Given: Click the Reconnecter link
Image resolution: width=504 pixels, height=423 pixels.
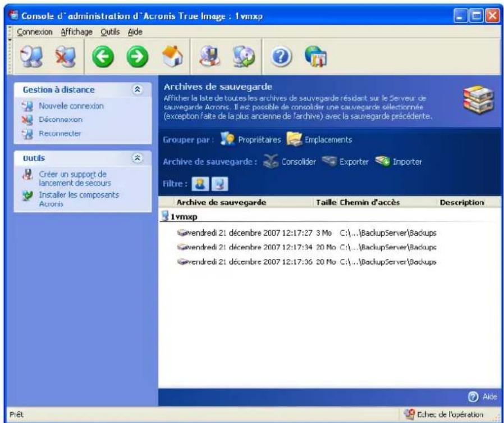Looking at the screenshot, I should [60, 134].
